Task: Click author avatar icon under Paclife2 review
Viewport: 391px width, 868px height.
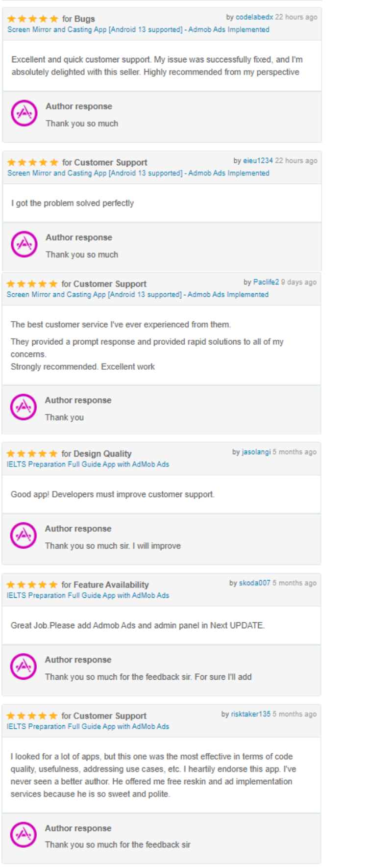Action: tap(24, 407)
